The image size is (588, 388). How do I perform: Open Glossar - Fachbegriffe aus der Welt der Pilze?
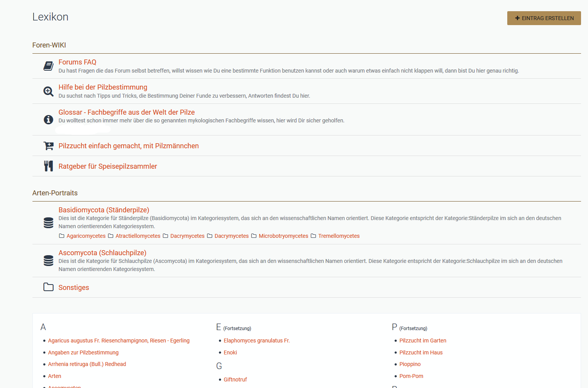tap(126, 112)
